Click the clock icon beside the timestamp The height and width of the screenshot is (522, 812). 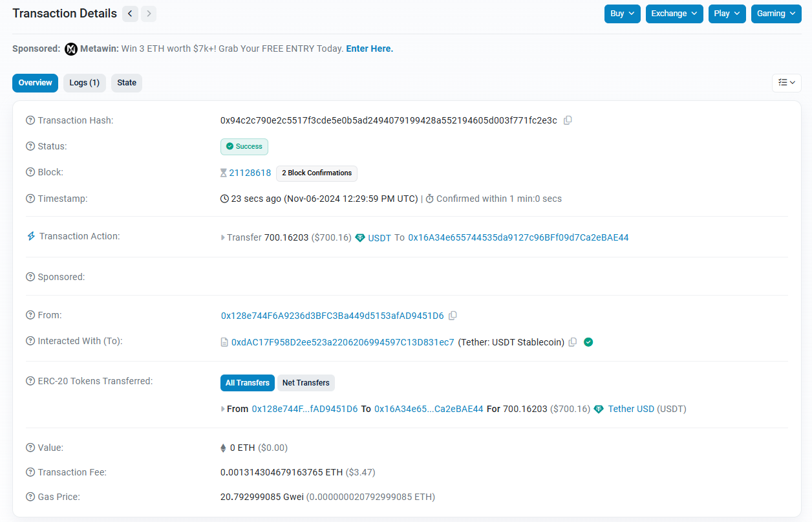(x=224, y=199)
